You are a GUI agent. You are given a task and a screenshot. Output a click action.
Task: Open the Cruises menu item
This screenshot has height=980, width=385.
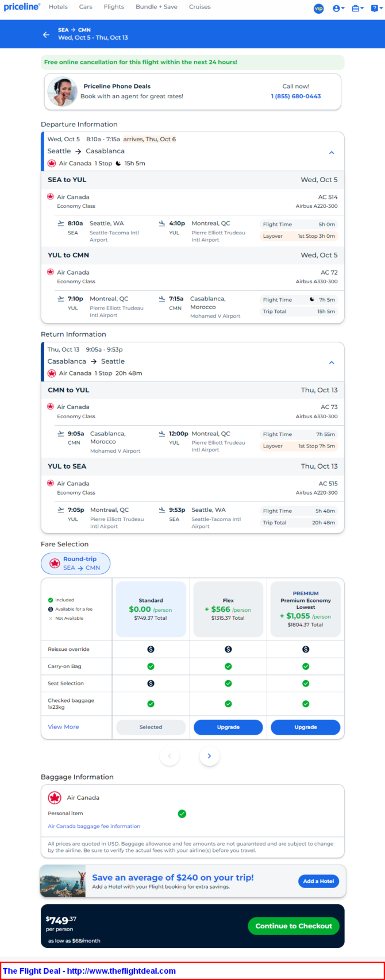point(199,7)
